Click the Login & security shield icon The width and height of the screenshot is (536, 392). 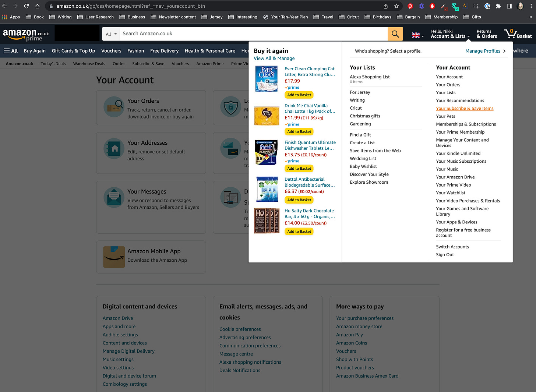(230, 107)
